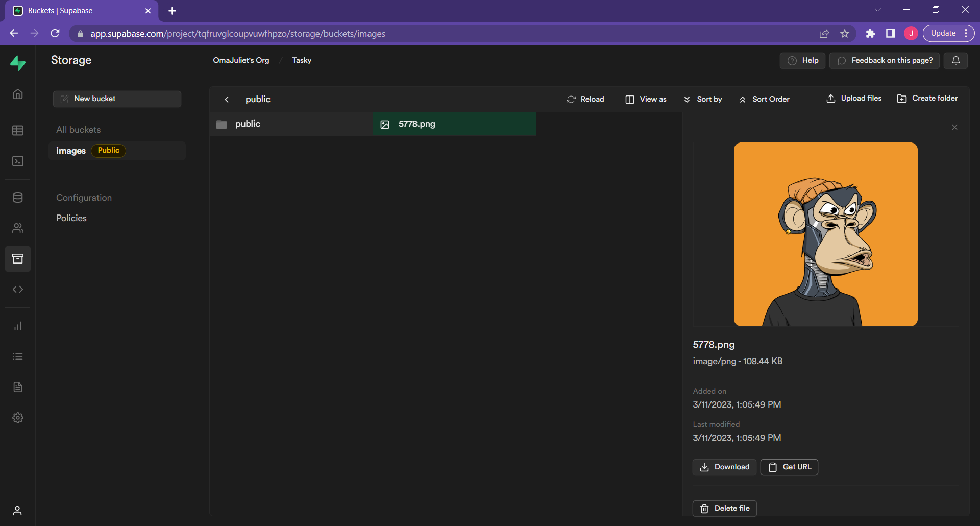
Task: Close the file preview panel
Action: (954, 127)
